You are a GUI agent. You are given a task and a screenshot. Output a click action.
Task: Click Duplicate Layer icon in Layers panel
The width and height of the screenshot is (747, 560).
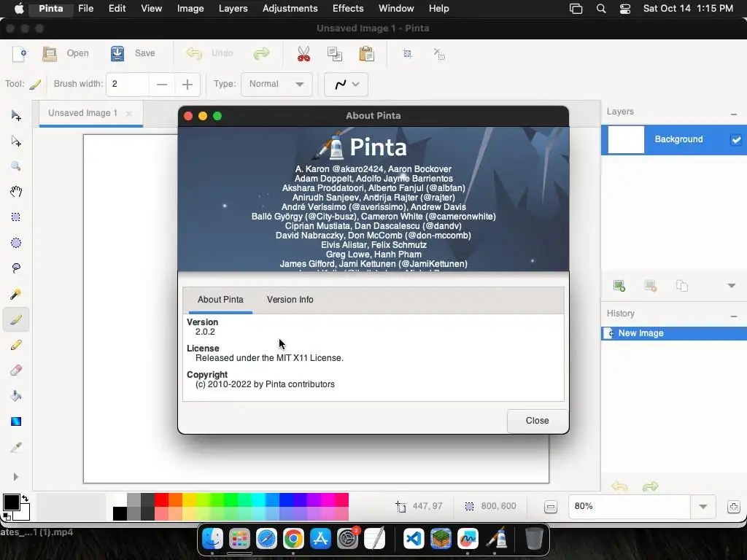point(682,286)
